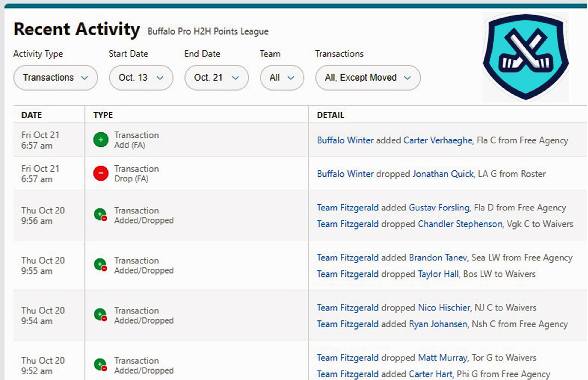Open Buffalo Winter team link in first row
The width and height of the screenshot is (588, 380).
[x=345, y=140]
